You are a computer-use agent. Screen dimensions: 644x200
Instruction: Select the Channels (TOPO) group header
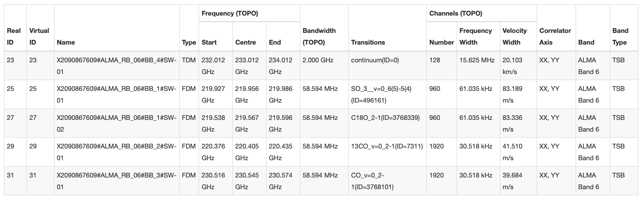click(x=456, y=13)
